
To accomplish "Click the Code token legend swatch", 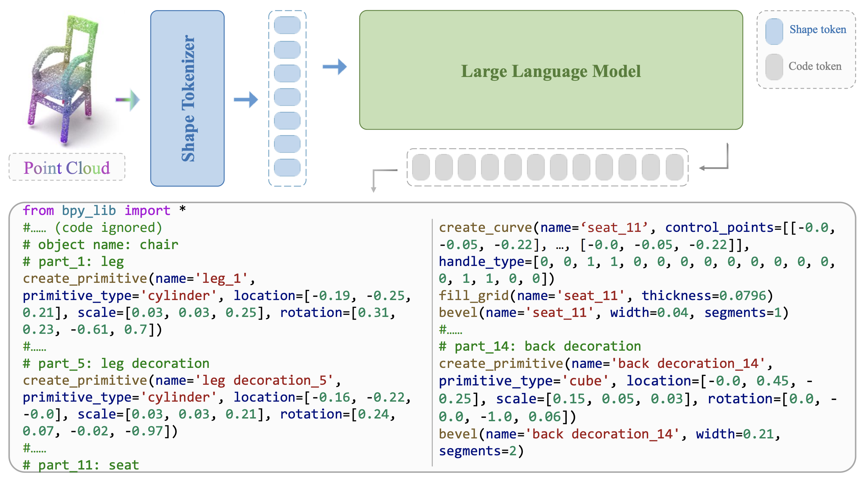I will tap(774, 67).
